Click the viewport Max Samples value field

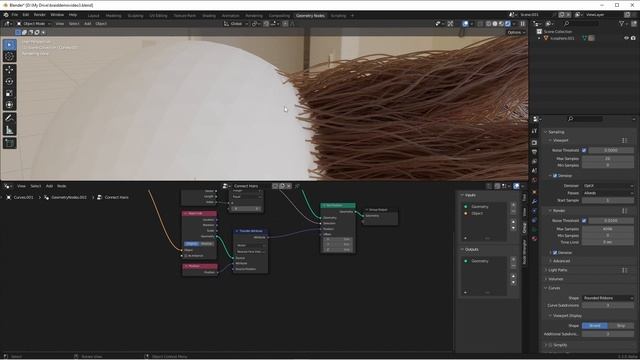click(x=608, y=158)
